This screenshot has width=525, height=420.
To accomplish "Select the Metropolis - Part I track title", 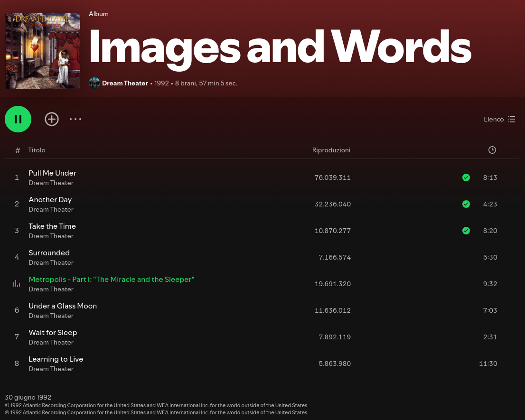I will pyautogui.click(x=112, y=280).
